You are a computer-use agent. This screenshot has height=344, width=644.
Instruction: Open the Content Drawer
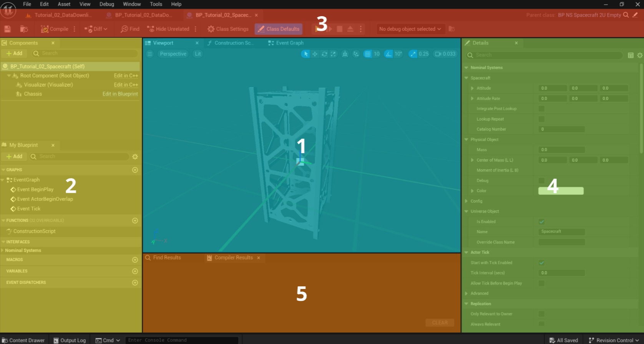point(23,340)
